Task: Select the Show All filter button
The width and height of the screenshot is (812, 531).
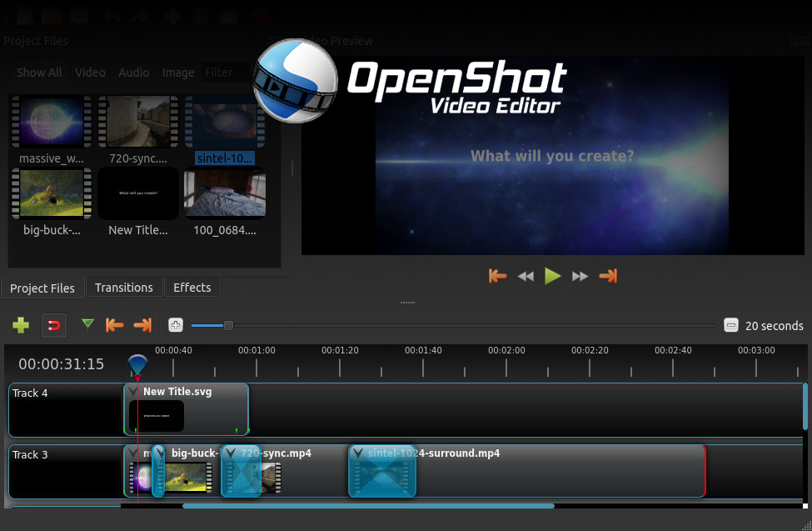Action: point(39,73)
